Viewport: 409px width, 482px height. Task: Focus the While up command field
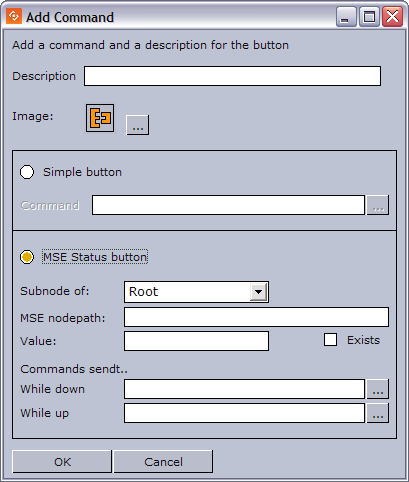pos(244,413)
